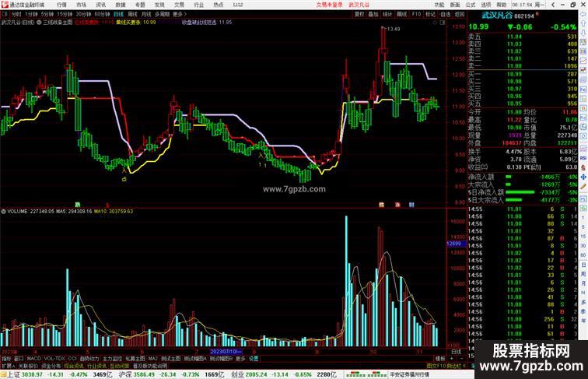Click the 画线 drawing button
Screen dimensions: 588x379
(401, 14)
